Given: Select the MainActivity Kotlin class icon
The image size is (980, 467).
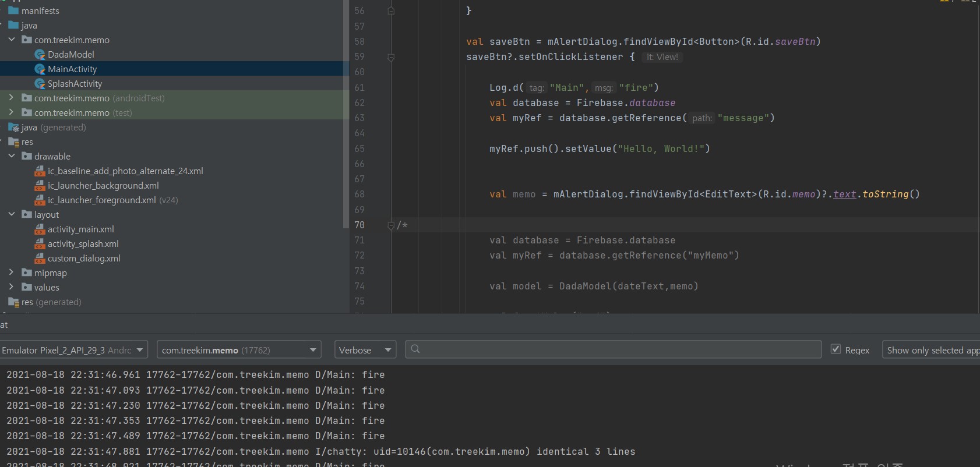Looking at the screenshot, I should (x=40, y=69).
